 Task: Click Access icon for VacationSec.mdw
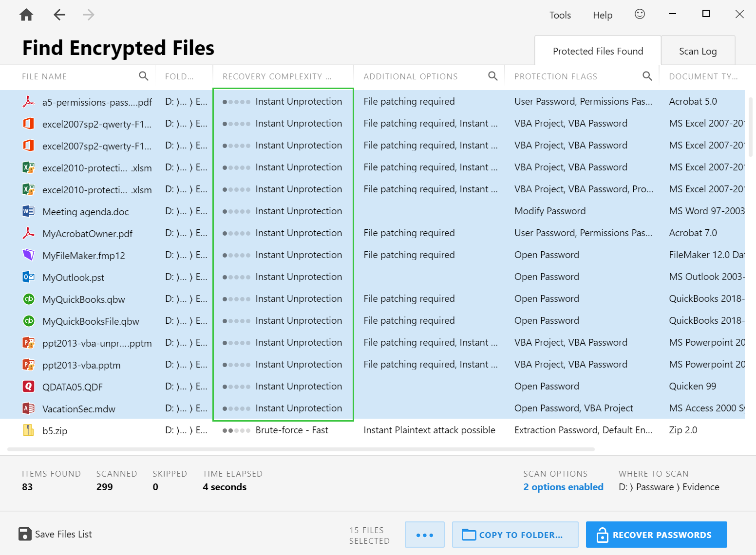(29, 408)
